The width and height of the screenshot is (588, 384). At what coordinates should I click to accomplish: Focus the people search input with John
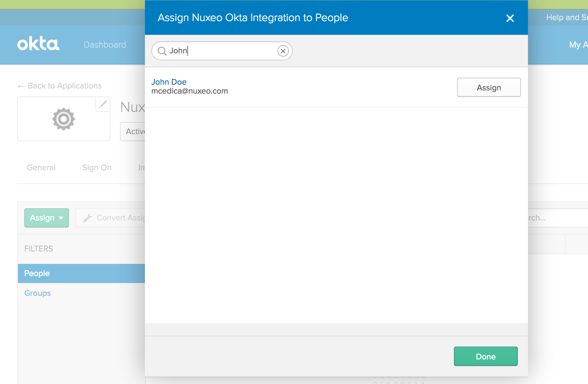[222, 51]
